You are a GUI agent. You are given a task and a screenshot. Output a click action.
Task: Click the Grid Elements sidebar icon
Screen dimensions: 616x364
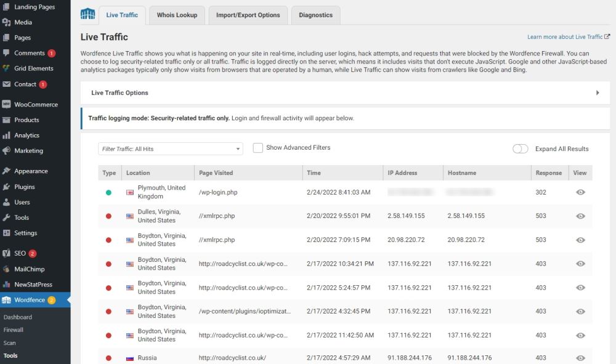coord(6,68)
